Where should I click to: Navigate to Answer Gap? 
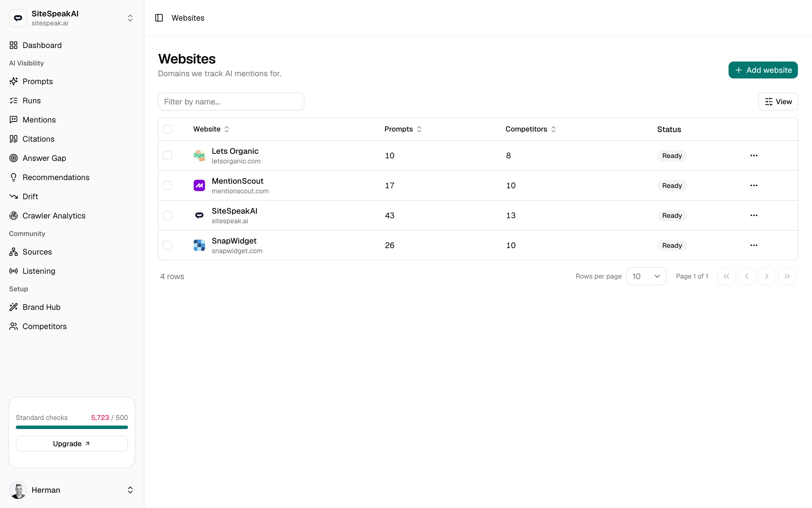tap(72, 158)
